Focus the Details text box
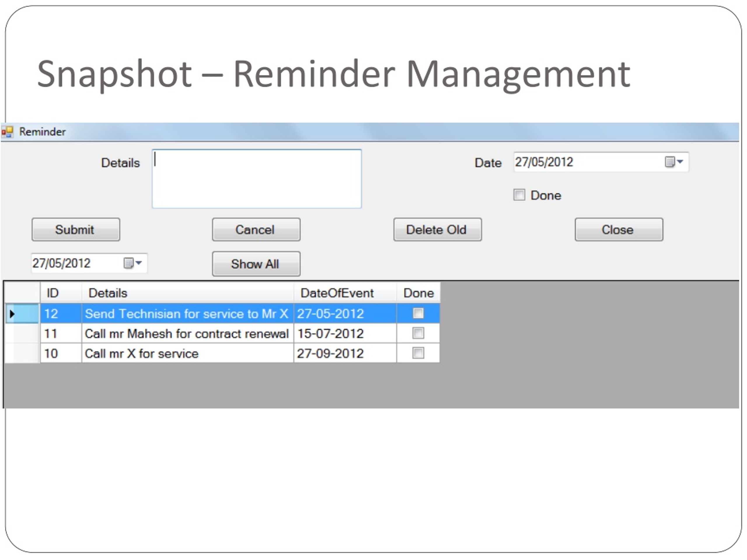Viewport: 747px width, 560px height. tap(257, 179)
